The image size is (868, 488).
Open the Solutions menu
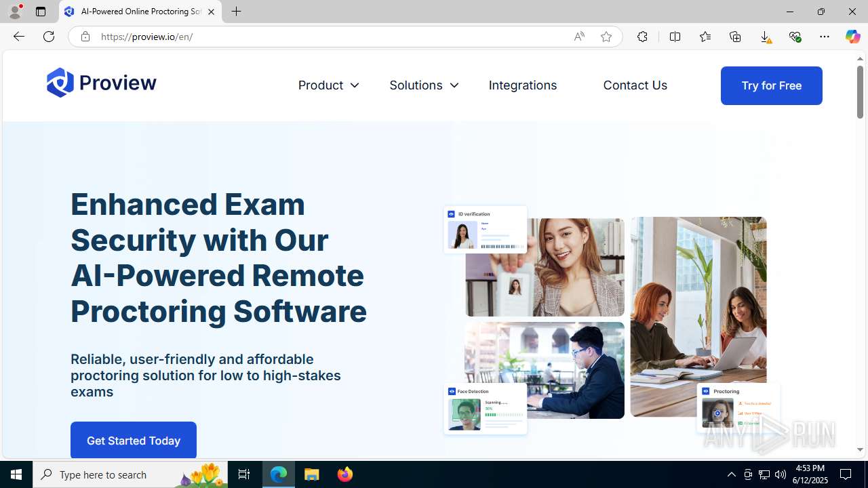pos(416,85)
